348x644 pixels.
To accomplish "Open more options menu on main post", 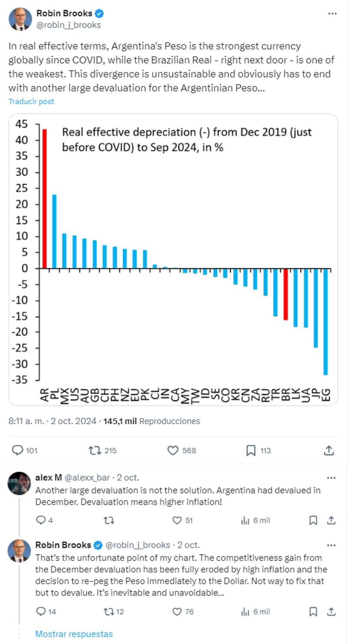I will pos(332,14).
